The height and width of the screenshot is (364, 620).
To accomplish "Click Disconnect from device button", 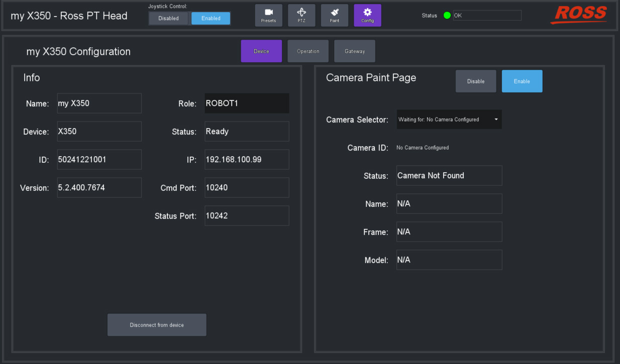I will pyautogui.click(x=157, y=325).
